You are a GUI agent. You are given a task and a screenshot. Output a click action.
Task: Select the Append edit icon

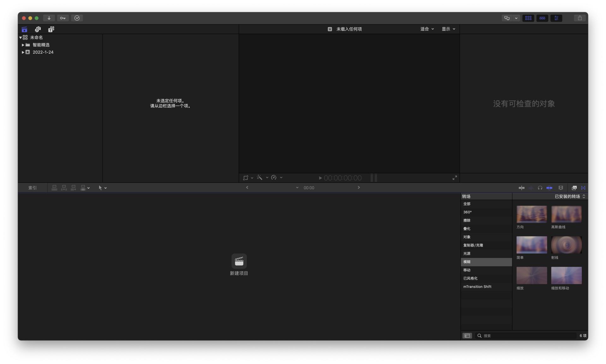click(73, 188)
